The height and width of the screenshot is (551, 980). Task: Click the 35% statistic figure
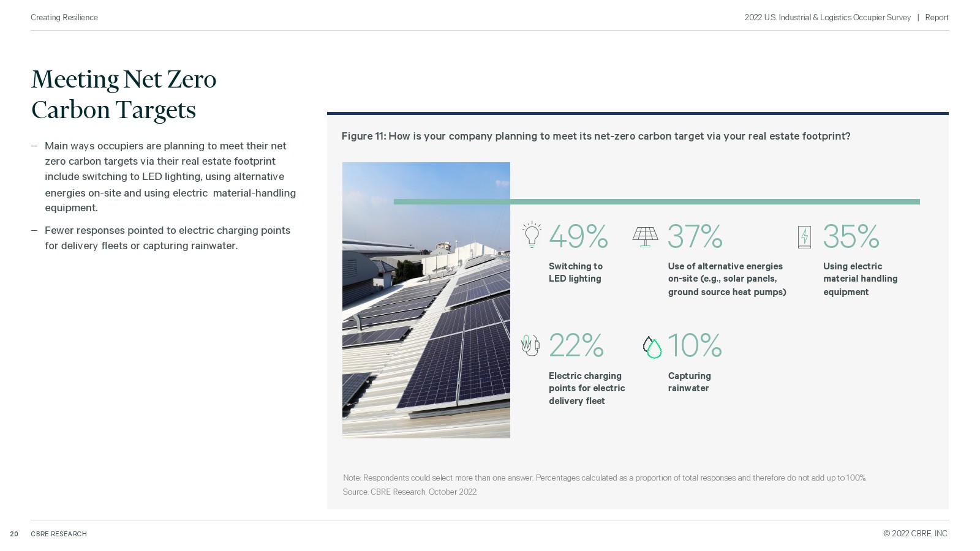pyautogui.click(x=851, y=236)
